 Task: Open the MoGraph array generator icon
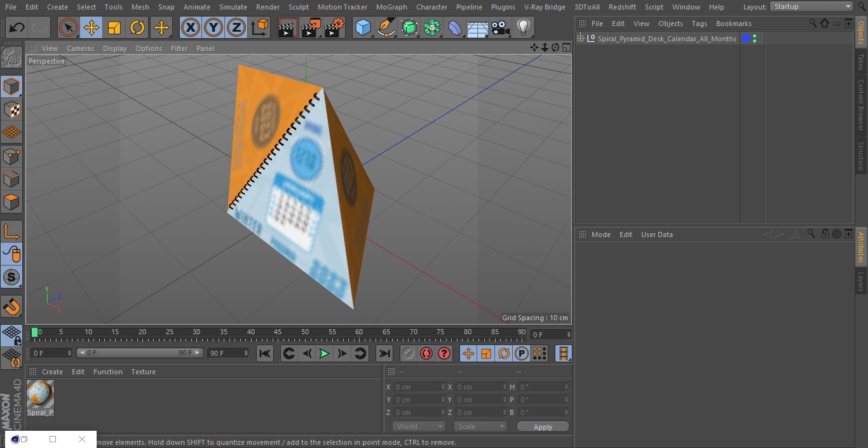(432, 27)
